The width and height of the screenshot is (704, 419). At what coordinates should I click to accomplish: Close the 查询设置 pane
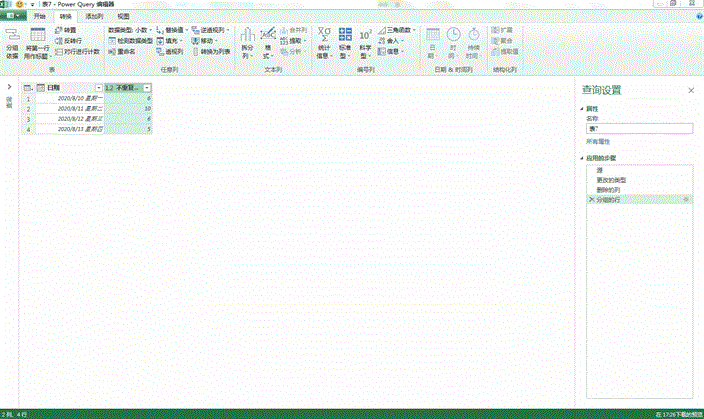(x=690, y=90)
